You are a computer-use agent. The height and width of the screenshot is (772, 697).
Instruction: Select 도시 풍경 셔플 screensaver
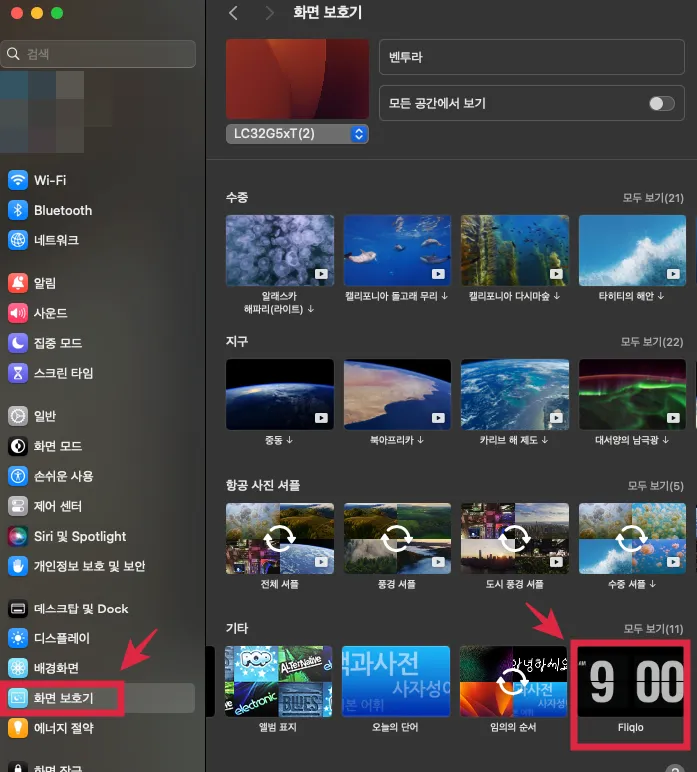[515, 538]
